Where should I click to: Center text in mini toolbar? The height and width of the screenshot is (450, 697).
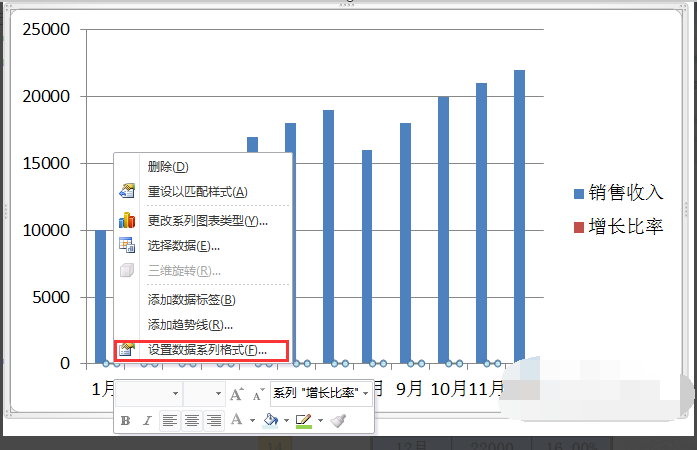[x=192, y=421]
